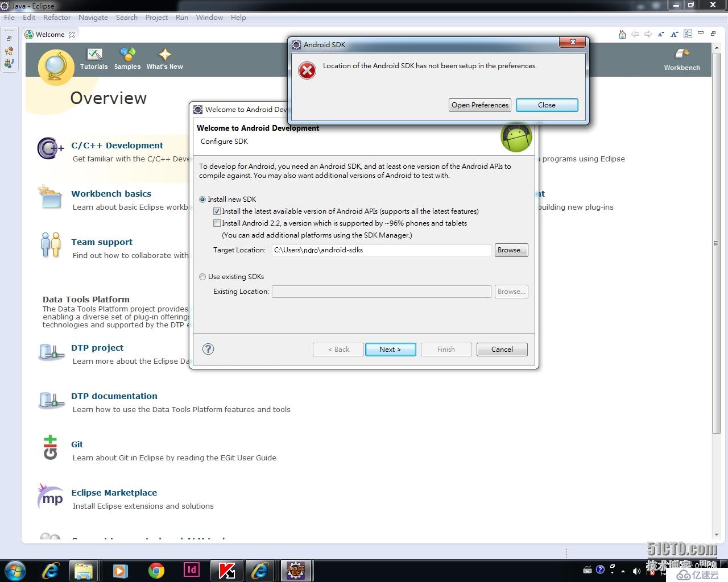The height and width of the screenshot is (582, 728).
Task: Click Close in the Android SDK error dialog
Action: coord(547,105)
